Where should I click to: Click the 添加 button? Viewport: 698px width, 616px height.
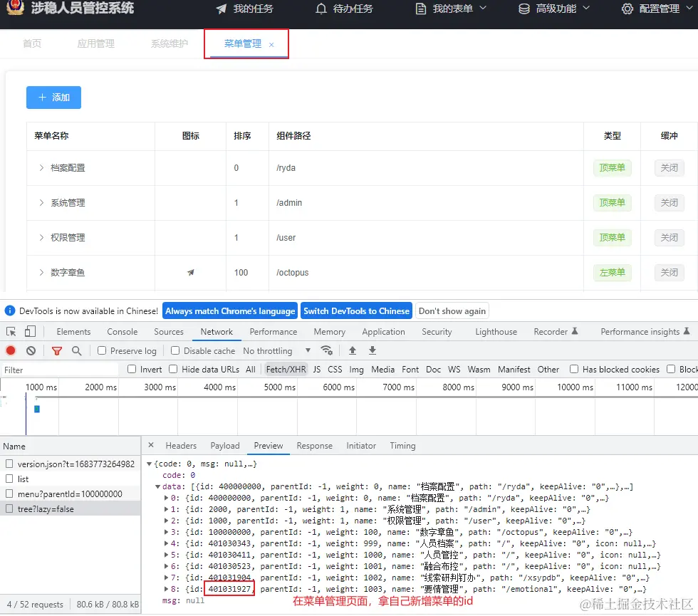[x=53, y=98]
